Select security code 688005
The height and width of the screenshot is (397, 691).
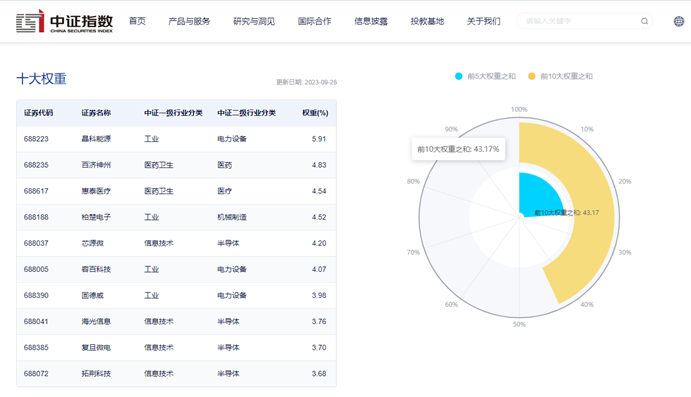(36, 269)
